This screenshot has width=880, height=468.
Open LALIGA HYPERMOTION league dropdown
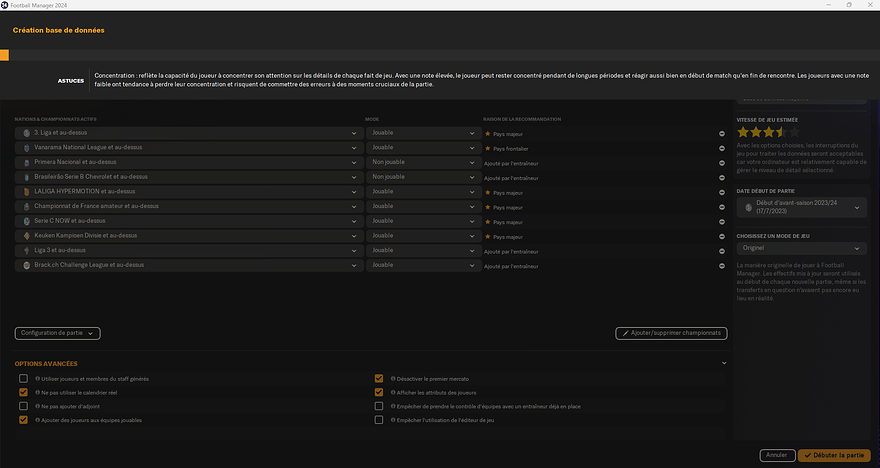pyautogui.click(x=189, y=192)
